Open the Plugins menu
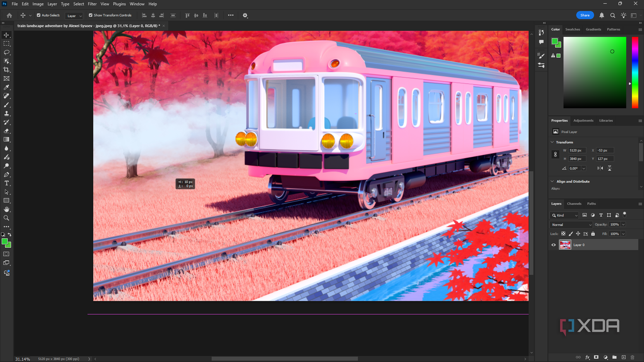The image size is (644, 362). click(x=119, y=4)
